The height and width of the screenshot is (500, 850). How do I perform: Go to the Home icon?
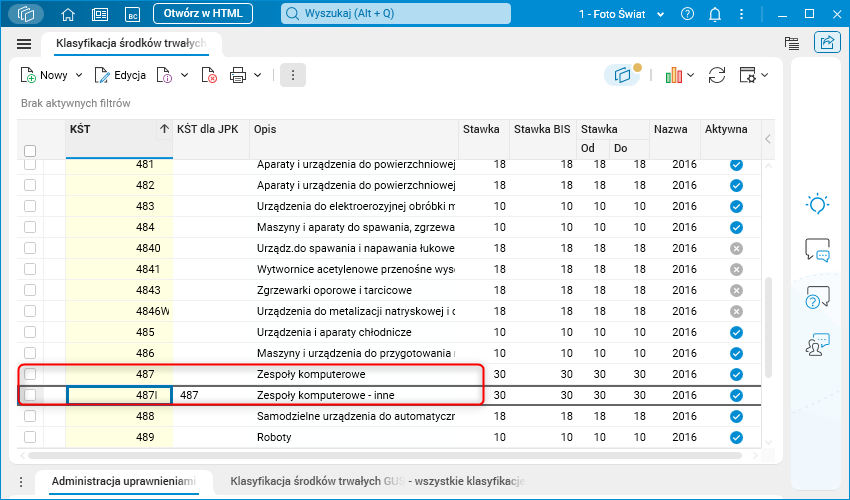point(68,14)
